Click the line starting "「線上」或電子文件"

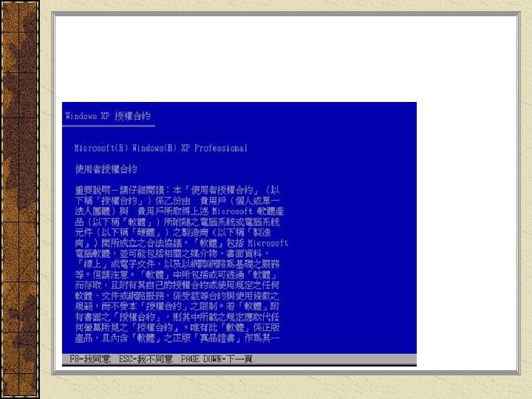click(177, 264)
